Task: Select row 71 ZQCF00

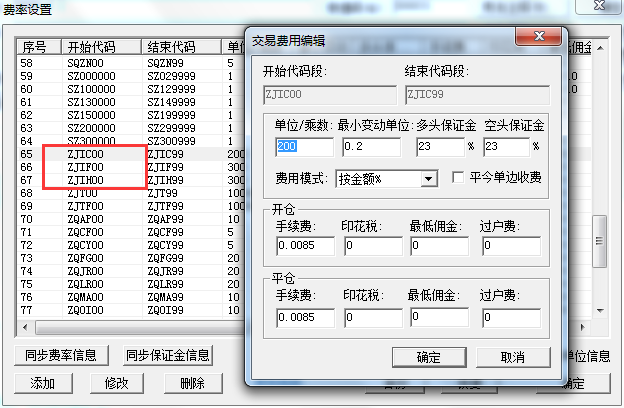Action: pyautogui.click(x=130, y=232)
